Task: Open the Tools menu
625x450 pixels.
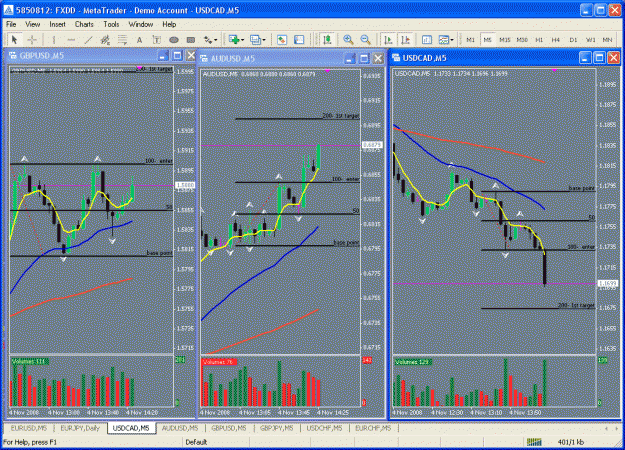Action: (111, 24)
